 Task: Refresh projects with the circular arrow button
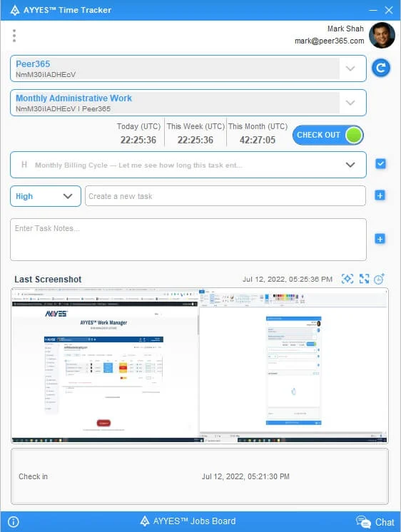(380, 68)
